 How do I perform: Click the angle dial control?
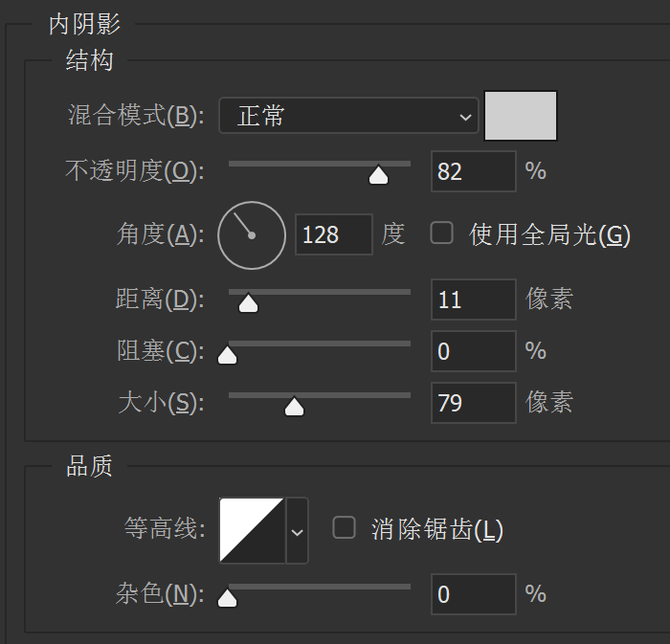(252, 234)
